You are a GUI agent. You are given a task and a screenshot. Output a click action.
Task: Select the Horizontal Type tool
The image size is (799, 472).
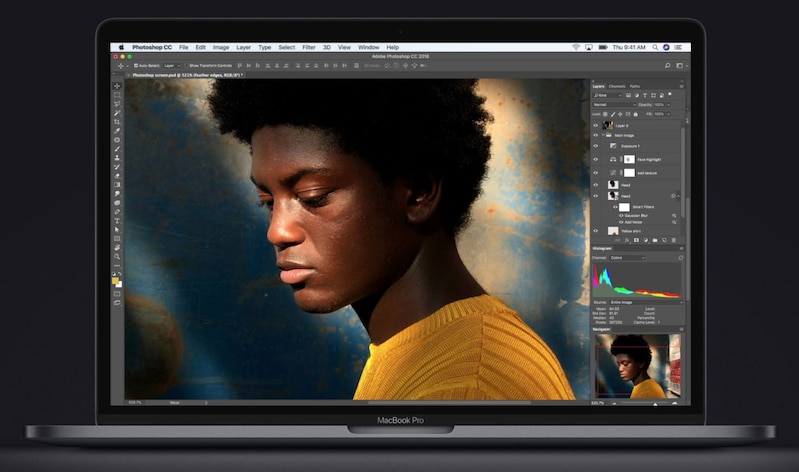(117, 221)
